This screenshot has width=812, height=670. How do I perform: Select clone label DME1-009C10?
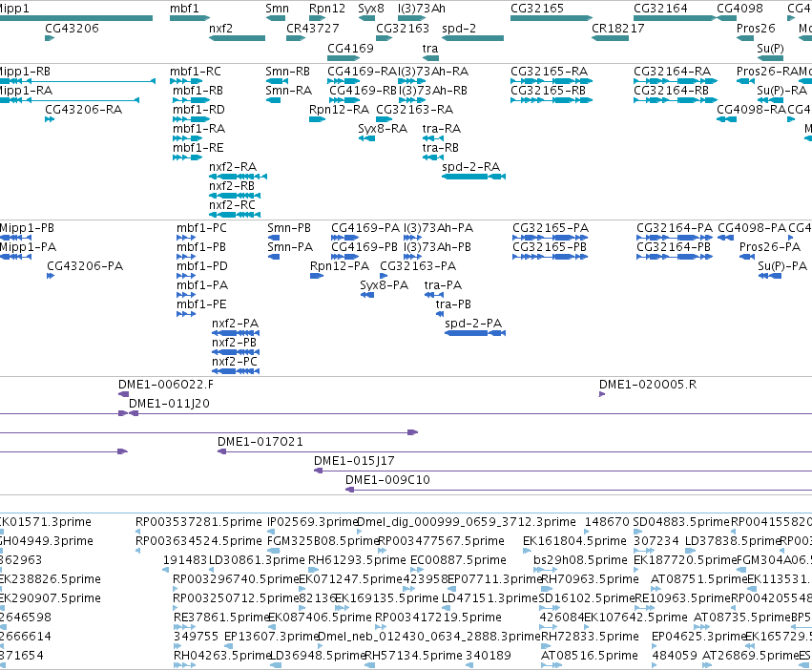(388, 480)
